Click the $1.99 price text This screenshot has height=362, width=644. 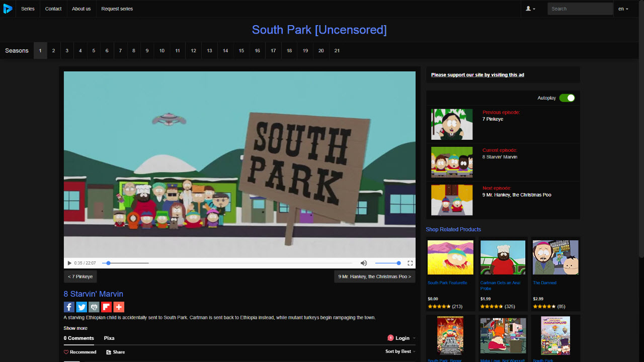point(486,299)
